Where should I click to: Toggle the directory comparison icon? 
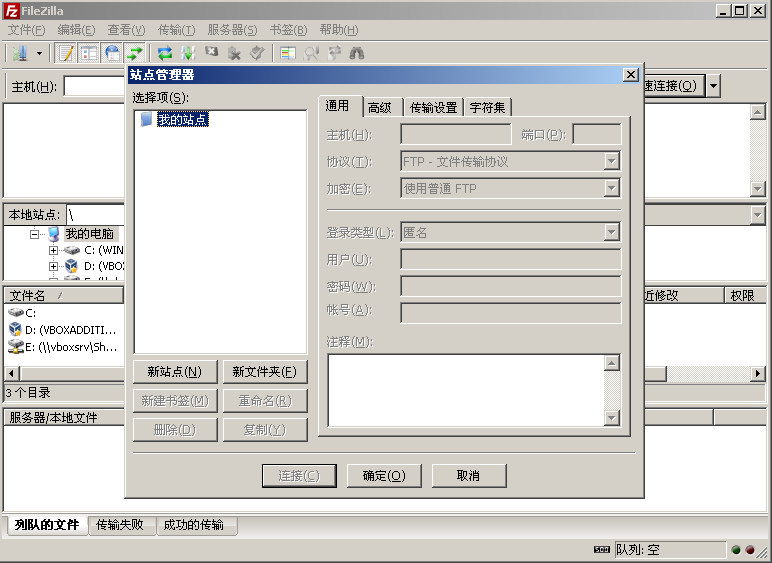coord(311,53)
